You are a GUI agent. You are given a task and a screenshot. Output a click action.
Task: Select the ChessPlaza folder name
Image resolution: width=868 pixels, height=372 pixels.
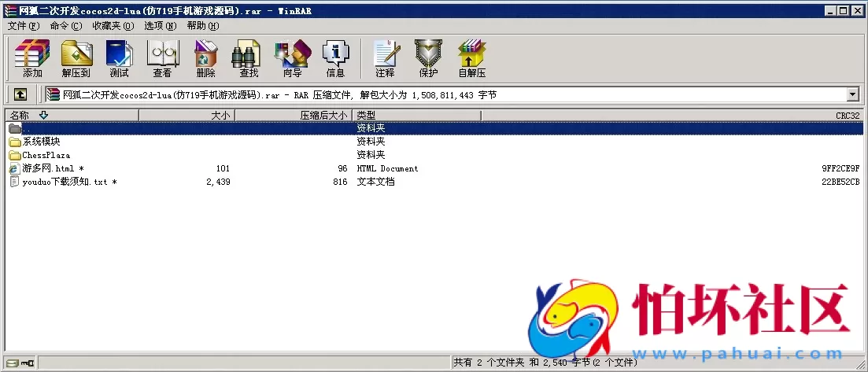click(x=46, y=155)
